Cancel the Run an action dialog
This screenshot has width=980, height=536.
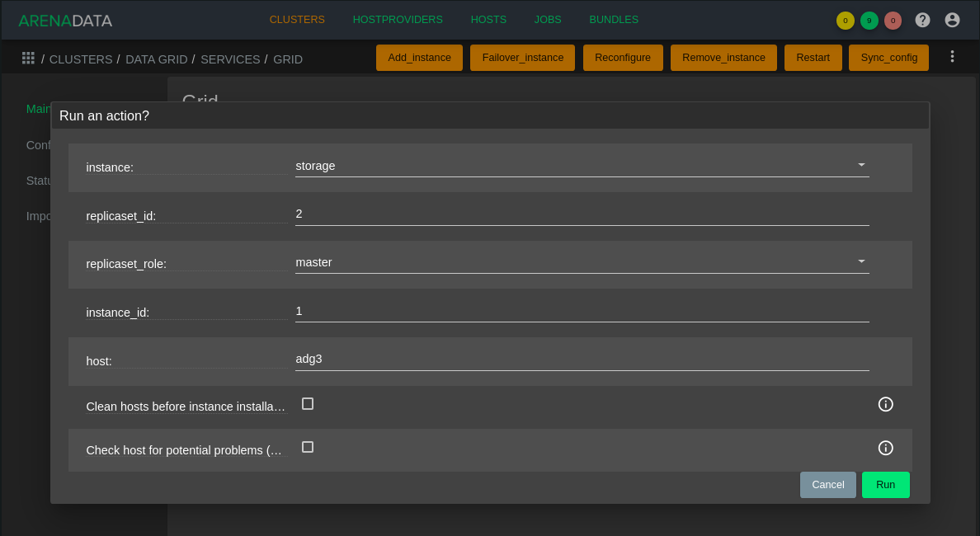pos(827,485)
